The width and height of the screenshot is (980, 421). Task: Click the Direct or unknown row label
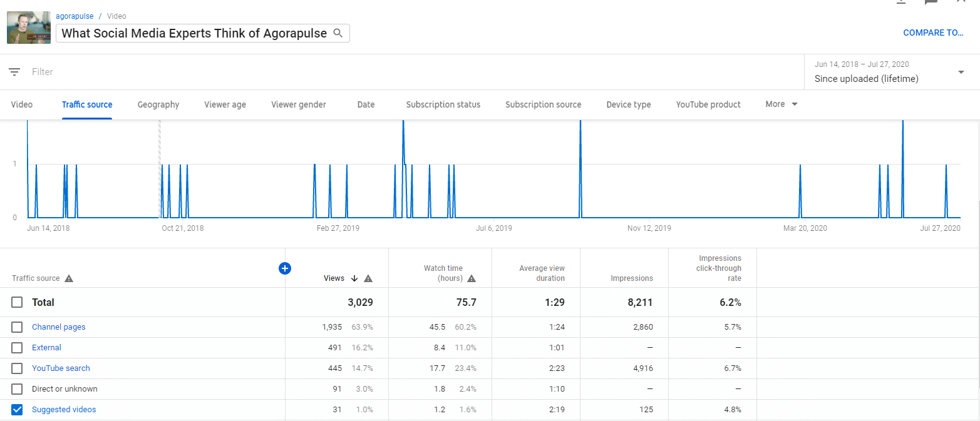pyautogui.click(x=64, y=389)
